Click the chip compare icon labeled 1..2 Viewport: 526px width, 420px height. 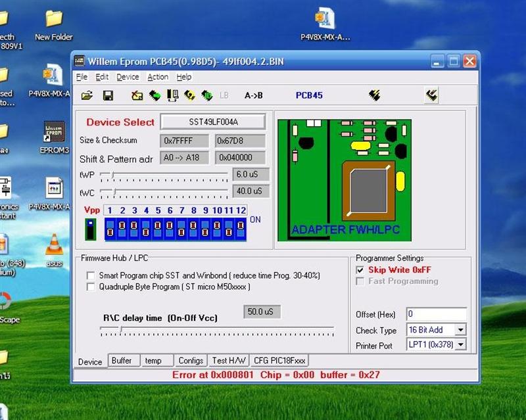(172, 96)
